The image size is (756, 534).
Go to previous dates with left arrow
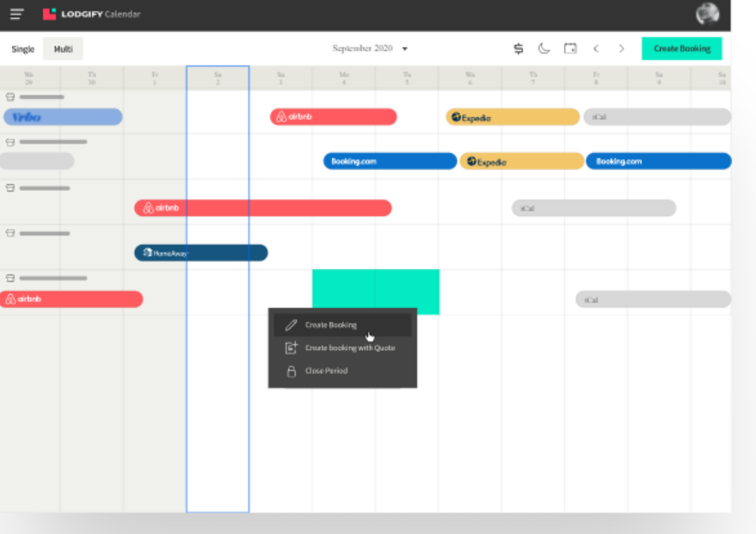pyautogui.click(x=596, y=49)
